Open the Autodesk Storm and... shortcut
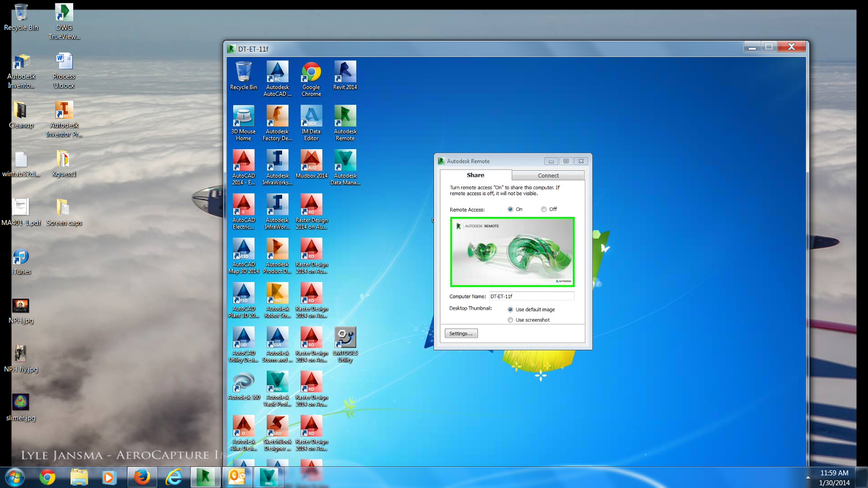This screenshot has height=488, width=868. point(277,345)
